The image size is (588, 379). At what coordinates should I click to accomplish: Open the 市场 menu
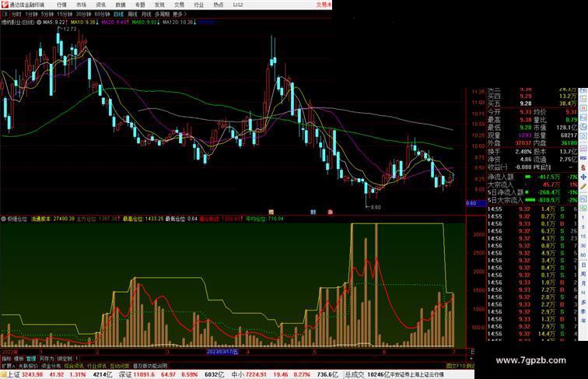click(81, 5)
